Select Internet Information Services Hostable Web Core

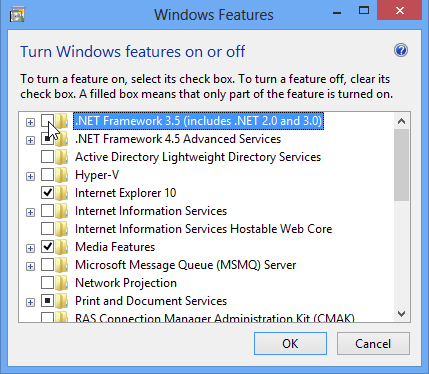[x=203, y=229]
